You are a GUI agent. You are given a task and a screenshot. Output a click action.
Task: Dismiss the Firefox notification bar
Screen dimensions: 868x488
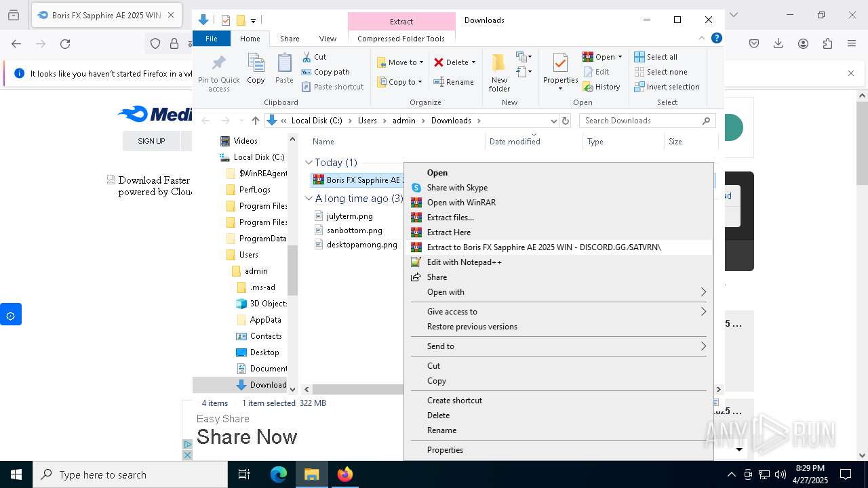coord(851,73)
